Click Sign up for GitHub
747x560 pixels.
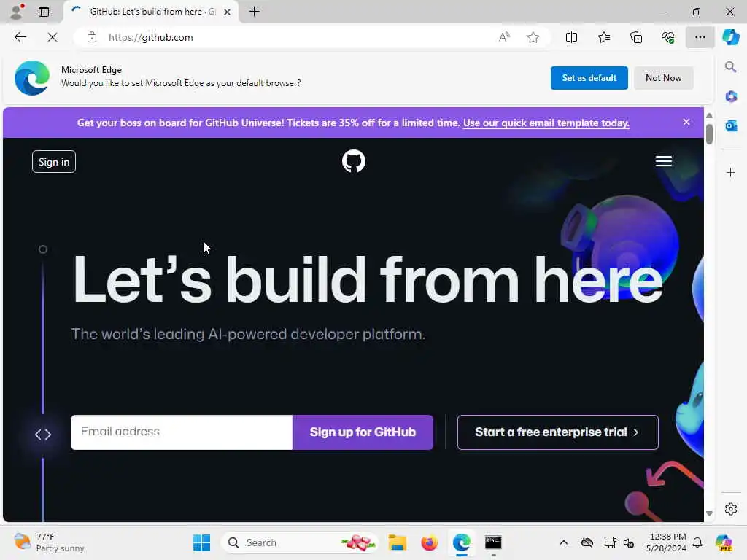pos(363,432)
